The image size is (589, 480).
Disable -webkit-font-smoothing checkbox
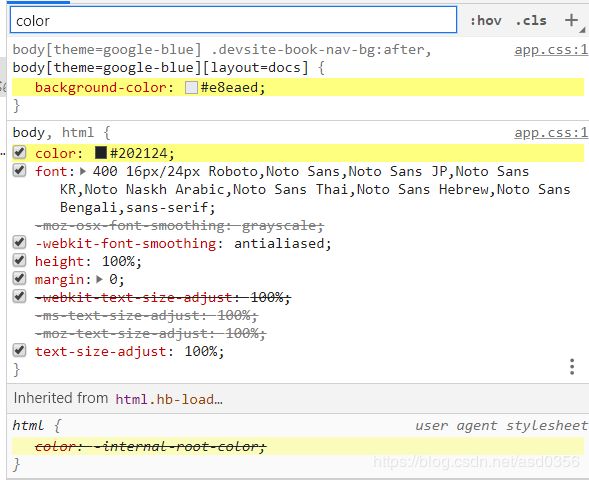19,242
